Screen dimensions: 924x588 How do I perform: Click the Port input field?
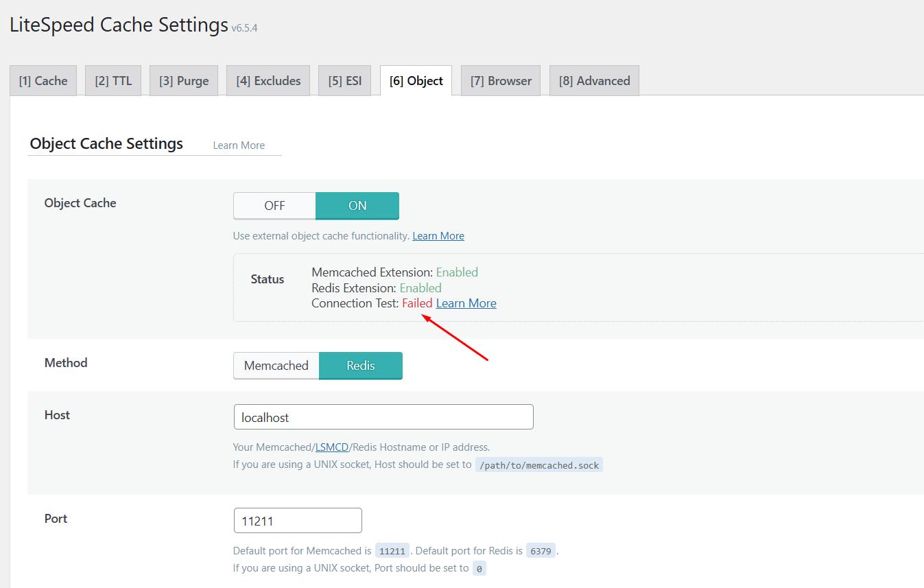click(298, 521)
